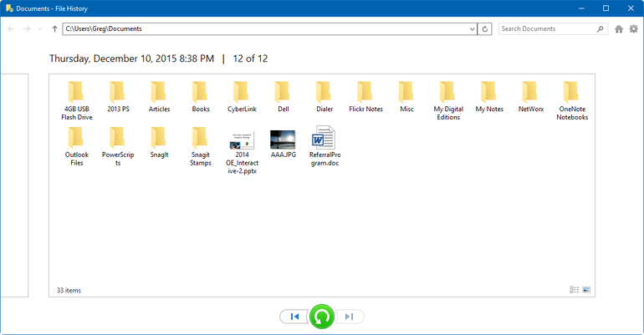Click the search magnifier icon
644x335 pixels.
[601, 28]
